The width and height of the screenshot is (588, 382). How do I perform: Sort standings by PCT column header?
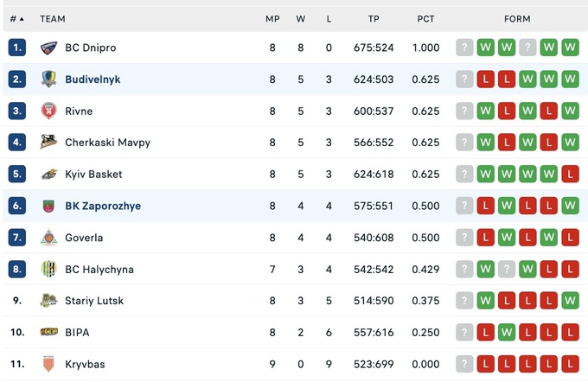point(425,18)
